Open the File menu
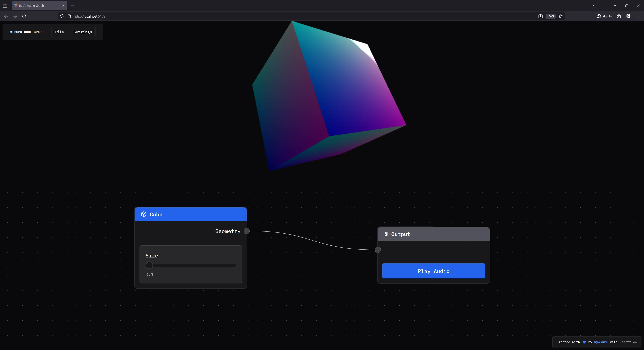The width and height of the screenshot is (644, 350). point(59,32)
